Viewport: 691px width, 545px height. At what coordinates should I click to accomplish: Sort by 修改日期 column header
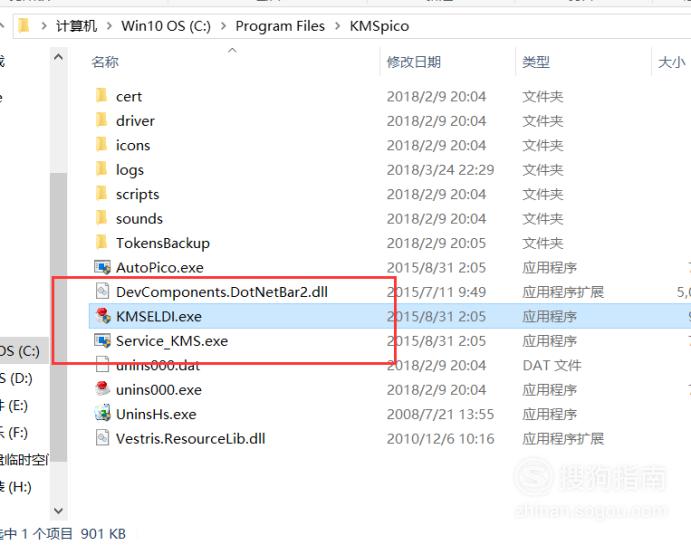pos(413,62)
